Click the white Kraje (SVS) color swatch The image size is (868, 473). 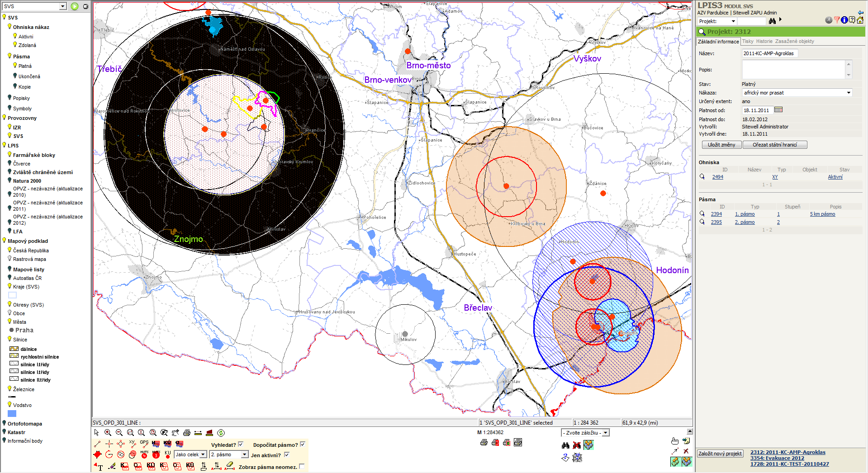(x=12, y=295)
